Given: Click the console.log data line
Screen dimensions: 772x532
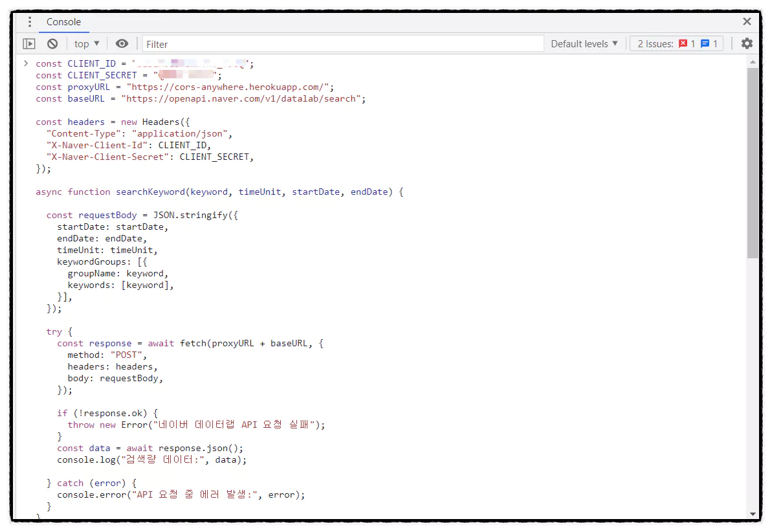Looking at the screenshot, I should (151, 460).
